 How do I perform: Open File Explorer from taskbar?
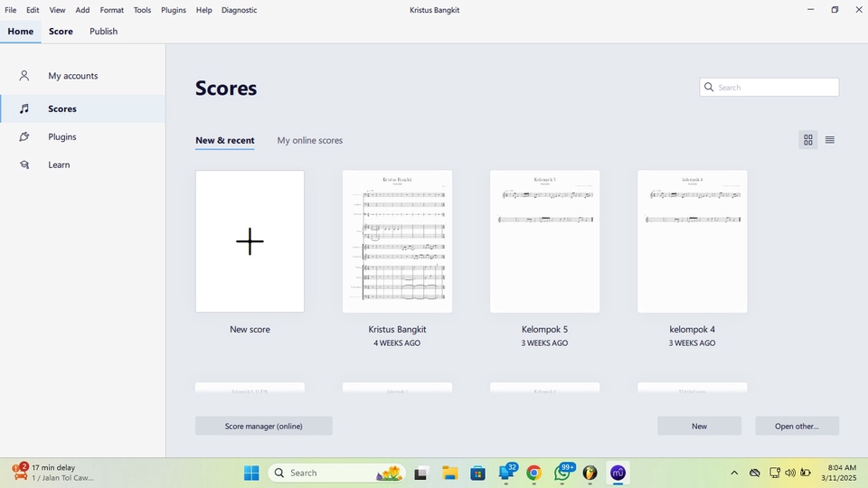coord(449,473)
